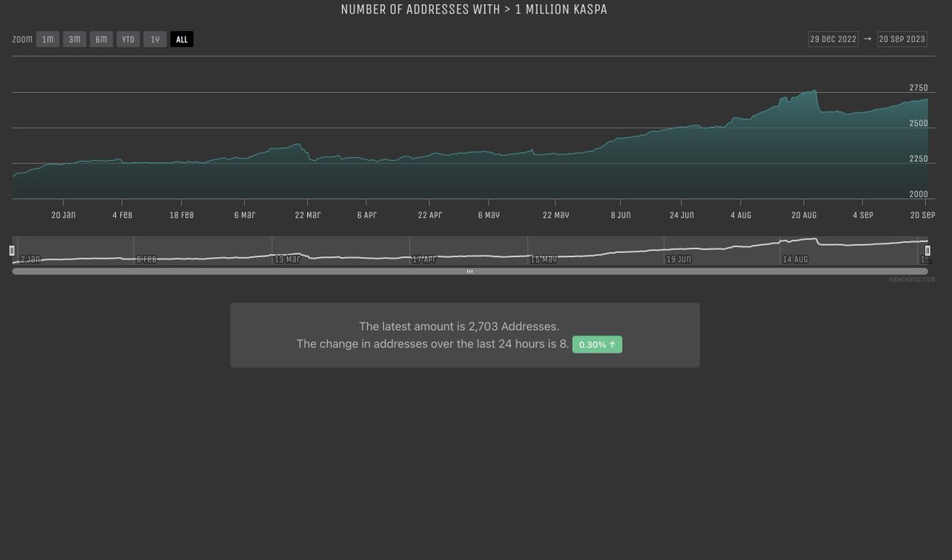Click the 4 Aug x-axis label

click(739, 215)
